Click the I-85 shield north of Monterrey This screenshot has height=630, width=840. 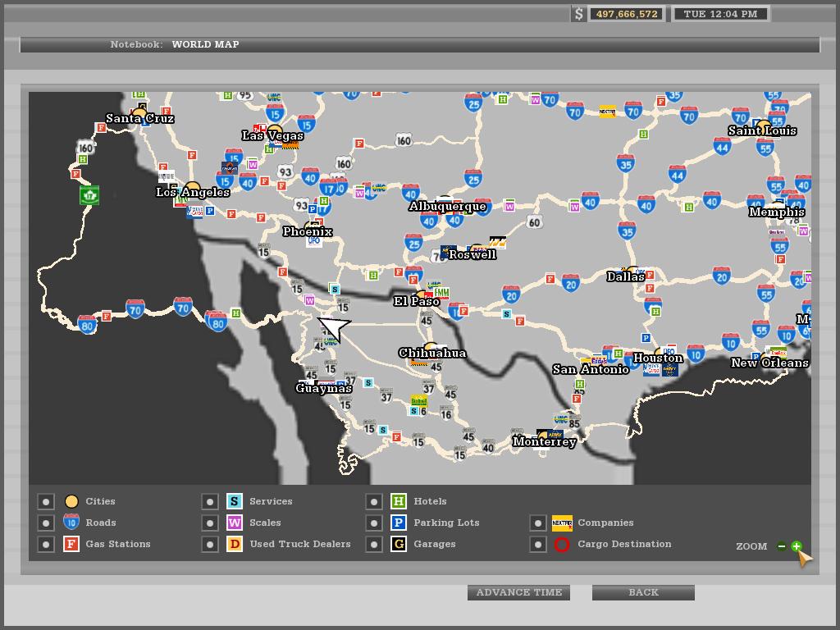574,423
